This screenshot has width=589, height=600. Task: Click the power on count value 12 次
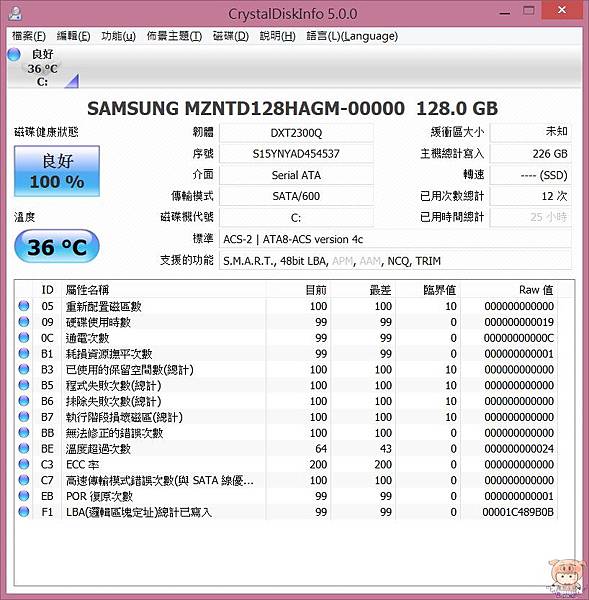(531, 196)
